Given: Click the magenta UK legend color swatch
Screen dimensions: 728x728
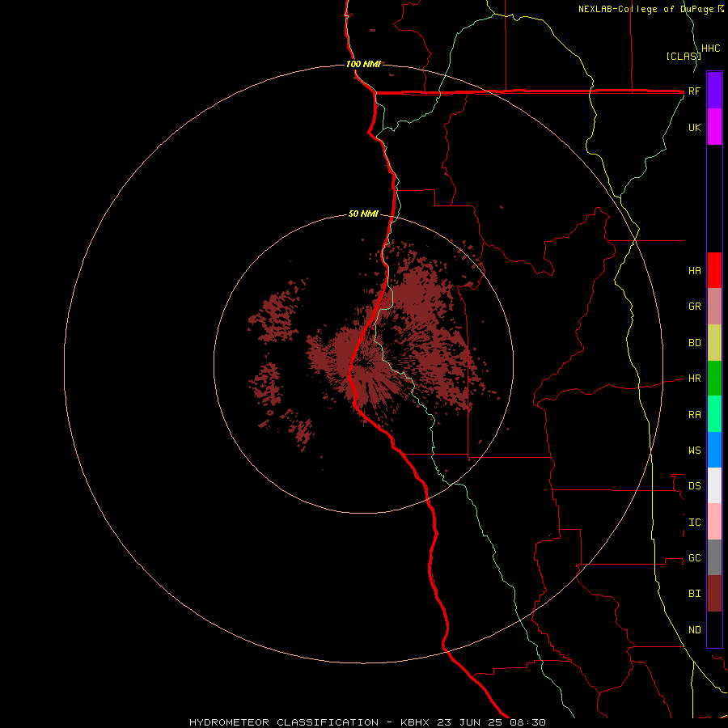Looking at the screenshot, I should point(714,127).
